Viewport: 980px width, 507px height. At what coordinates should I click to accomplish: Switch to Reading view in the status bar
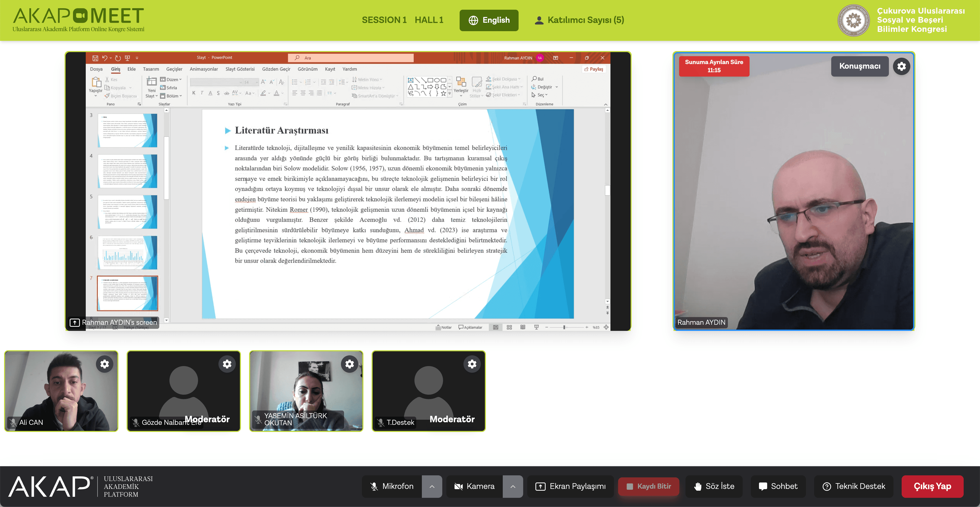pyautogui.click(x=523, y=327)
